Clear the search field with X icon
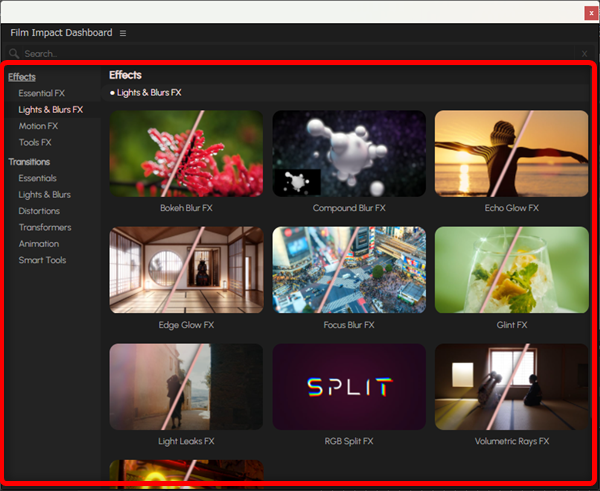The height and width of the screenshot is (491, 600). coord(585,53)
